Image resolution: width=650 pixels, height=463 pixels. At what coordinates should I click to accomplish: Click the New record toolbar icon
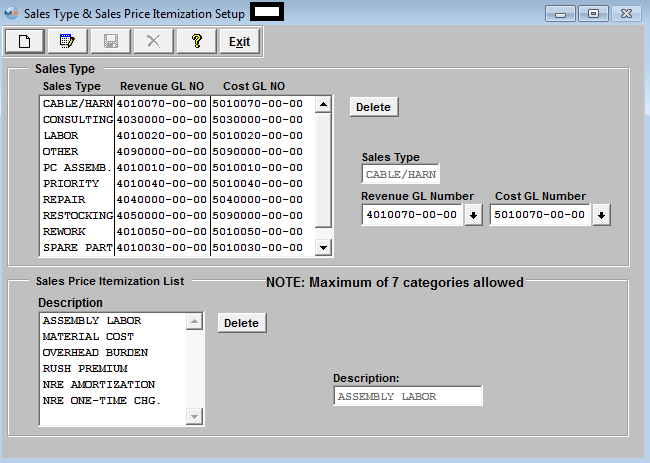[24, 41]
